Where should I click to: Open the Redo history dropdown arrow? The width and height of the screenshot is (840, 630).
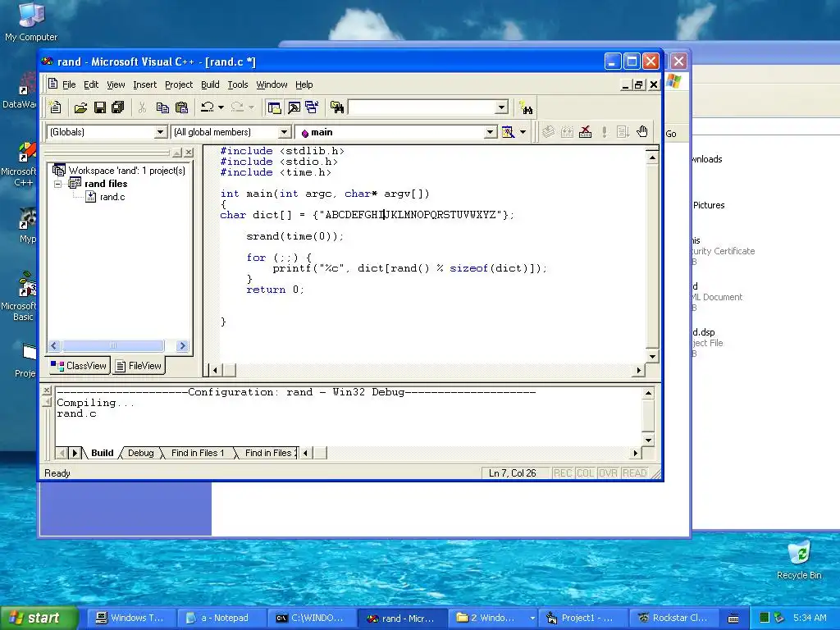251,107
